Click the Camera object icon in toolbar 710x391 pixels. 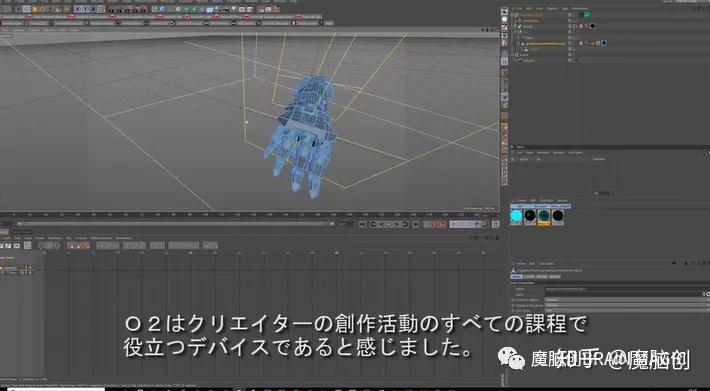[x=225, y=9]
